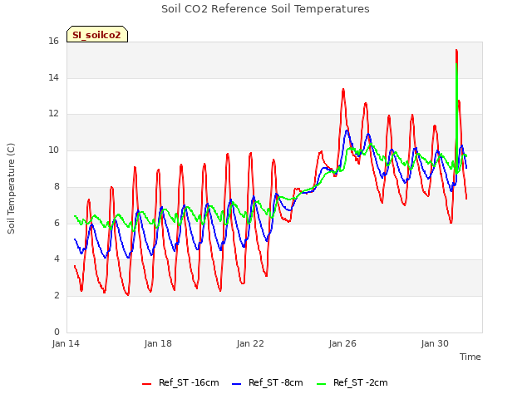The height and width of the screenshot is (399, 532).
Task: Click the 16 y-axis tick label
Action: click(53, 41)
